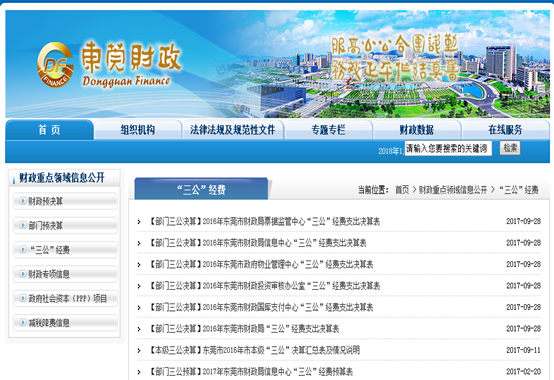554x380 pixels.
Task: Click bullet icon beside 财政预决算
Action: pos(23,201)
